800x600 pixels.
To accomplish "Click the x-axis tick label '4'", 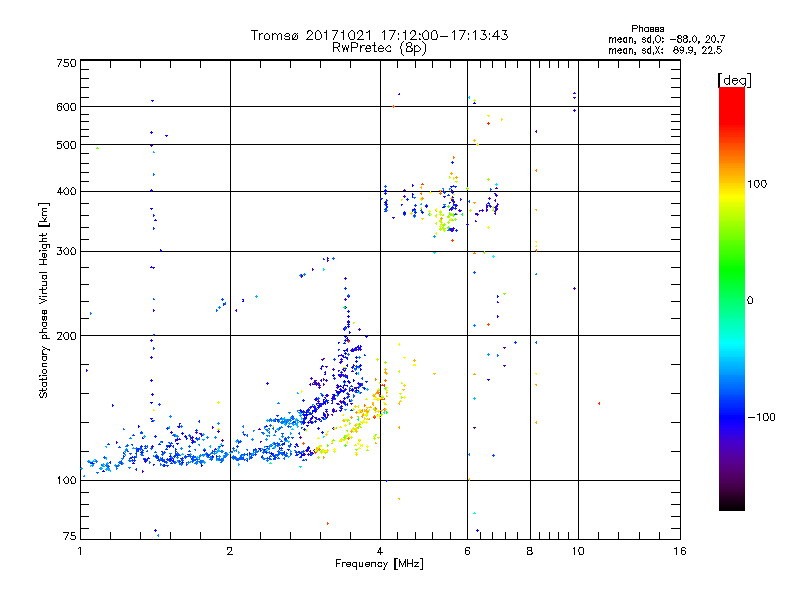I will (380, 551).
